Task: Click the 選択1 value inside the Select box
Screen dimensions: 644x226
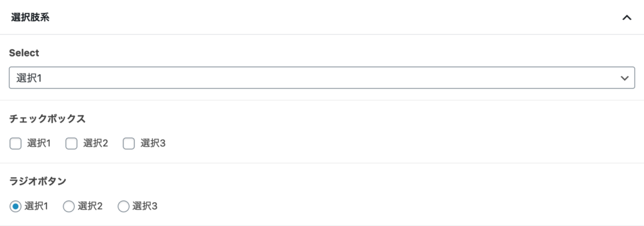Action: pos(29,78)
